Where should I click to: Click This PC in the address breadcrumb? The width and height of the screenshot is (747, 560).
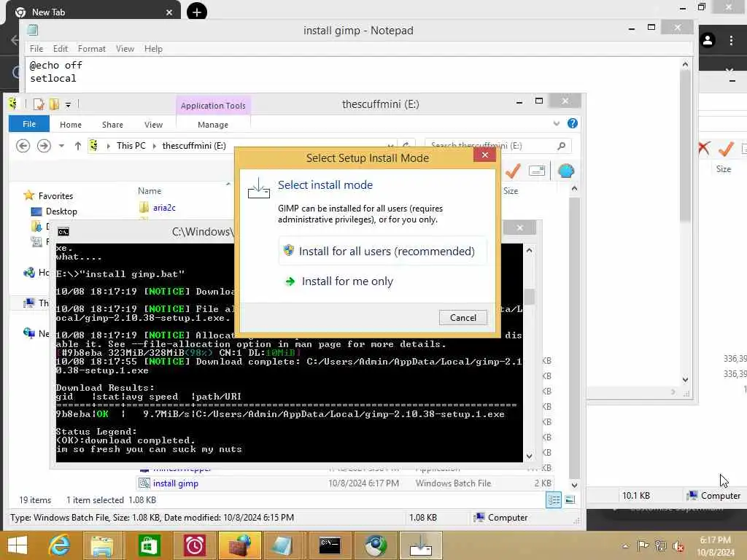point(131,146)
